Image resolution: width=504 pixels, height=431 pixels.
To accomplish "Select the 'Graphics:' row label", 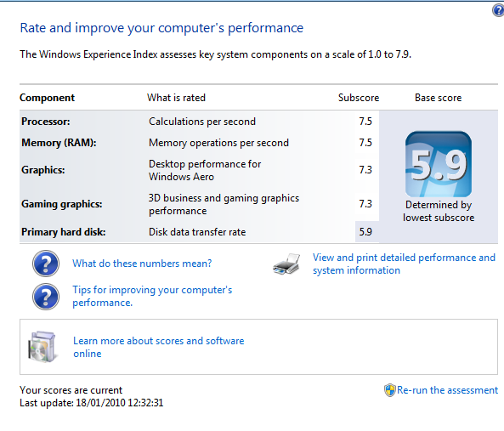I will coord(43,170).
